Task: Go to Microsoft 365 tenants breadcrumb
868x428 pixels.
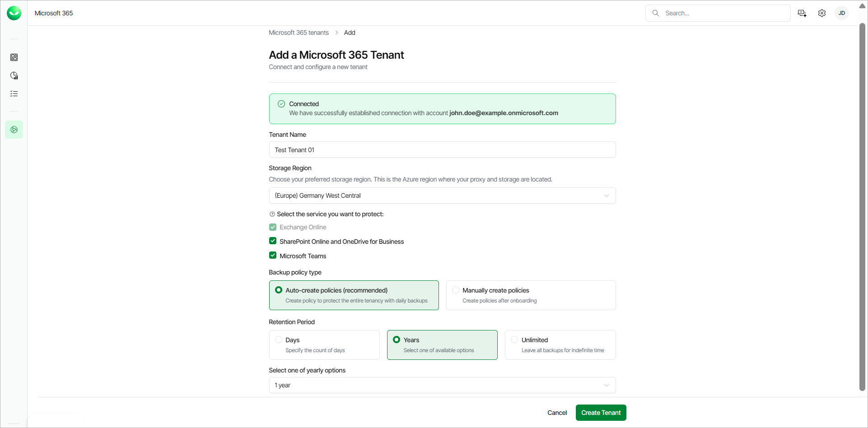Action: (299, 33)
